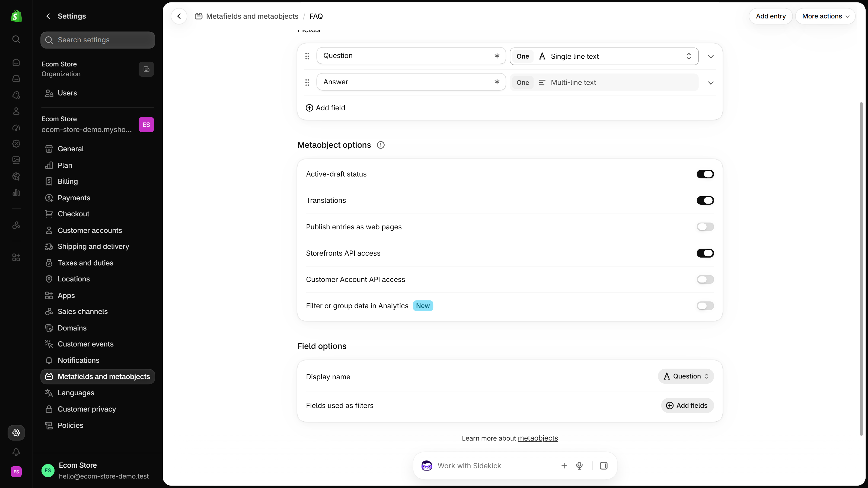Click the organization building icon button
Screen dimensions: 868x488
pos(146,69)
